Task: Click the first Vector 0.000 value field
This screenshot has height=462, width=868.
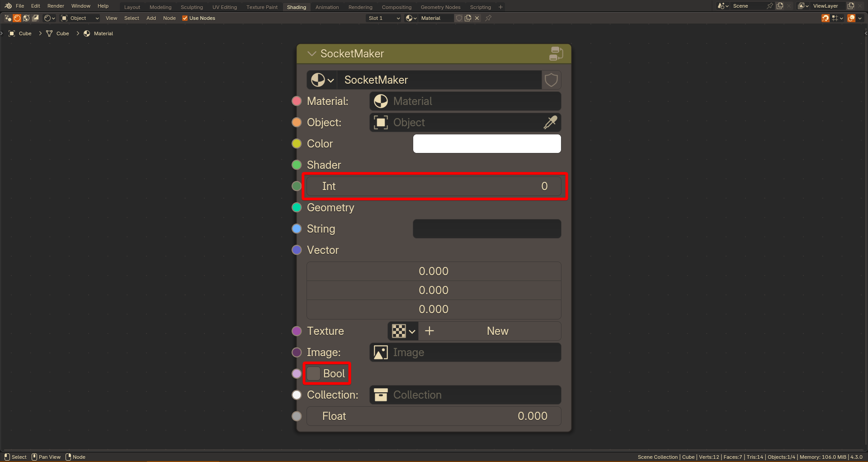Action: coord(434,271)
